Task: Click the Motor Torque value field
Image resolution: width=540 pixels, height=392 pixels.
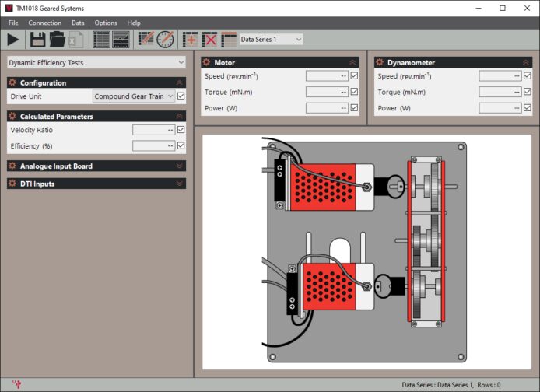Action: (327, 92)
